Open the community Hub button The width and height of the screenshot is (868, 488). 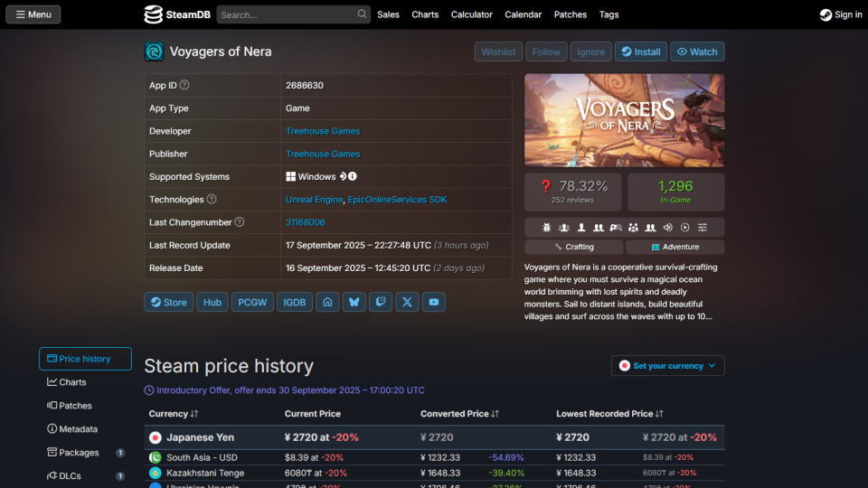click(x=212, y=302)
